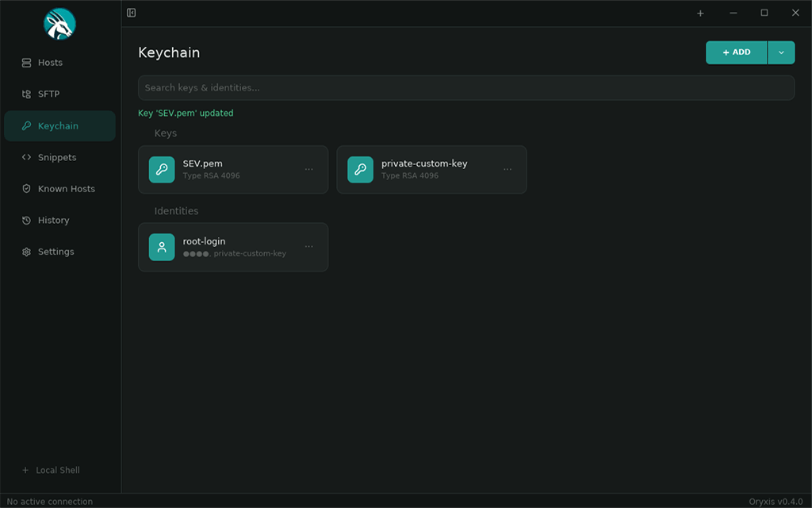Open the options menu for SEV.pem
812x508 pixels.
[309, 169]
